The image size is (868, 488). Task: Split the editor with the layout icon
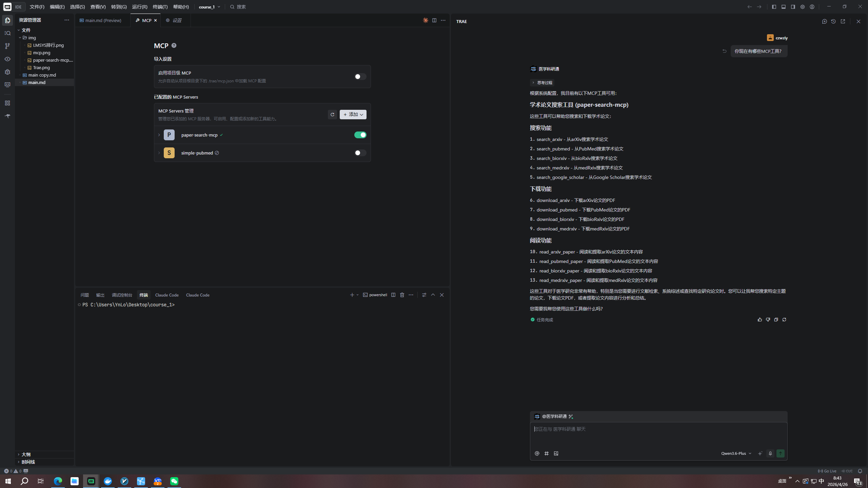(434, 20)
